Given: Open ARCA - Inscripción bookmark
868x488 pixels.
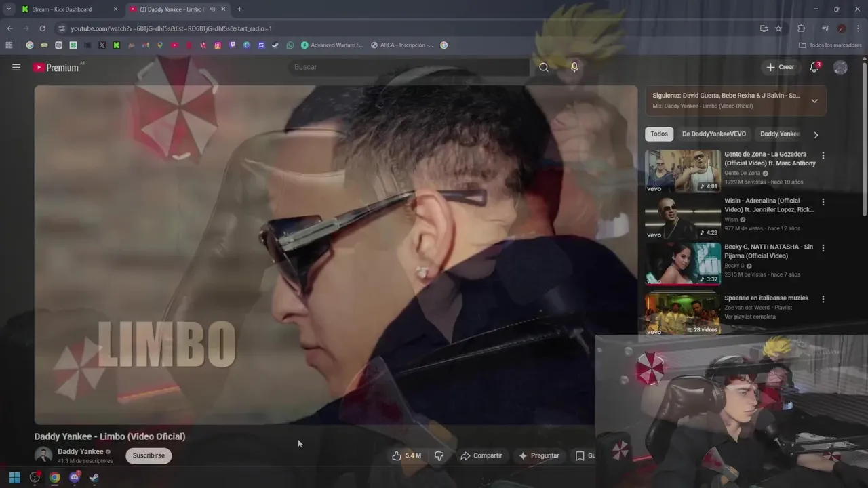Looking at the screenshot, I should (x=402, y=45).
